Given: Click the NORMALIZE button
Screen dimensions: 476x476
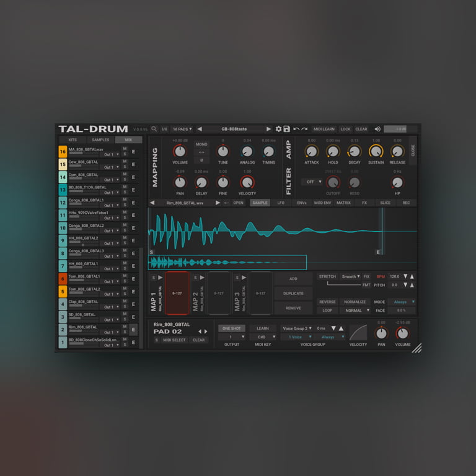Looking at the screenshot, I should click(x=355, y=302).
